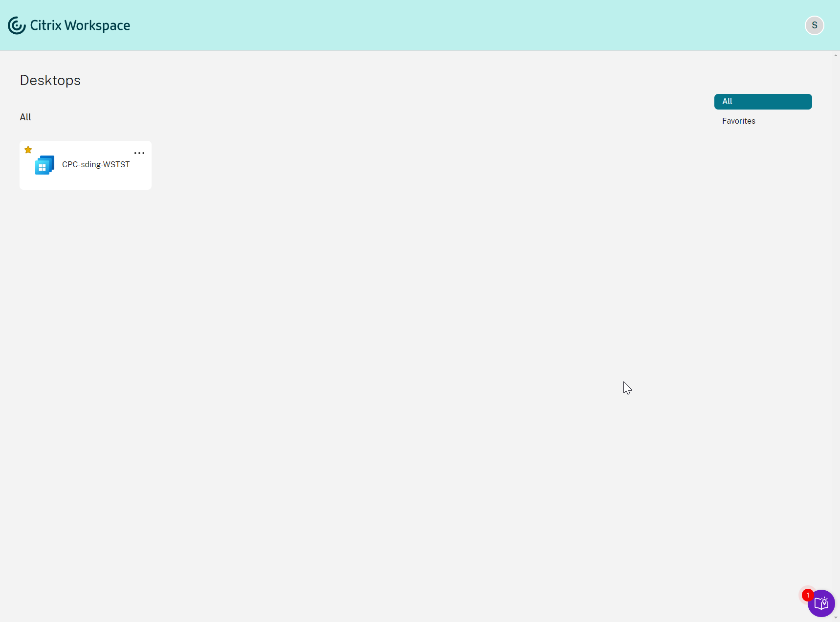Image resolution: width=840 pixels, height=622 pixels.
Task: Click blank space below the Favorites filter
Action: click(763, 196)
